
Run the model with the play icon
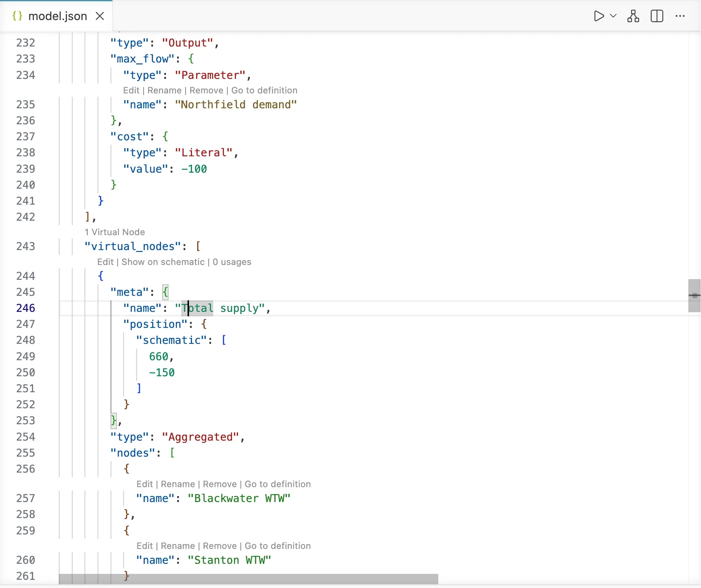tap(599, 16)
